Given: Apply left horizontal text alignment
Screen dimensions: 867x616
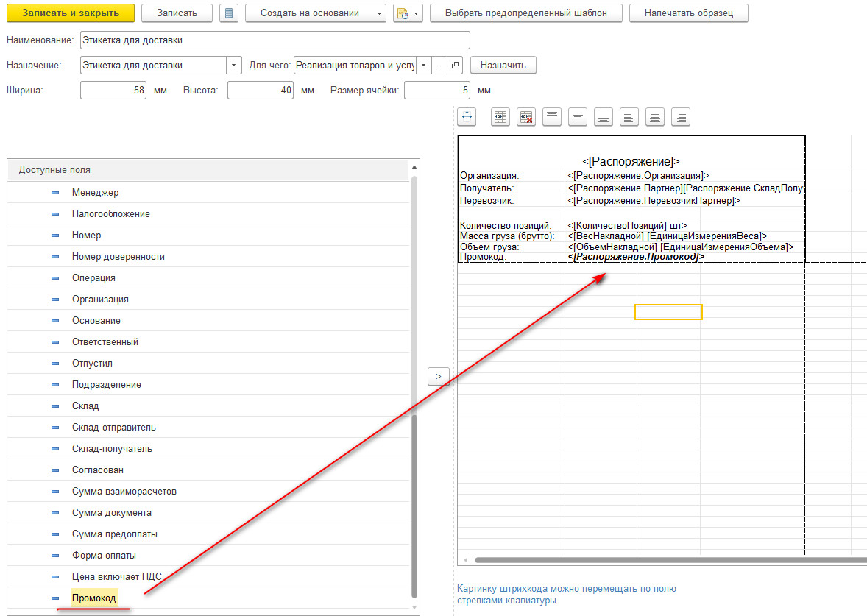Looking at the screenshot, I should [629, 117].
